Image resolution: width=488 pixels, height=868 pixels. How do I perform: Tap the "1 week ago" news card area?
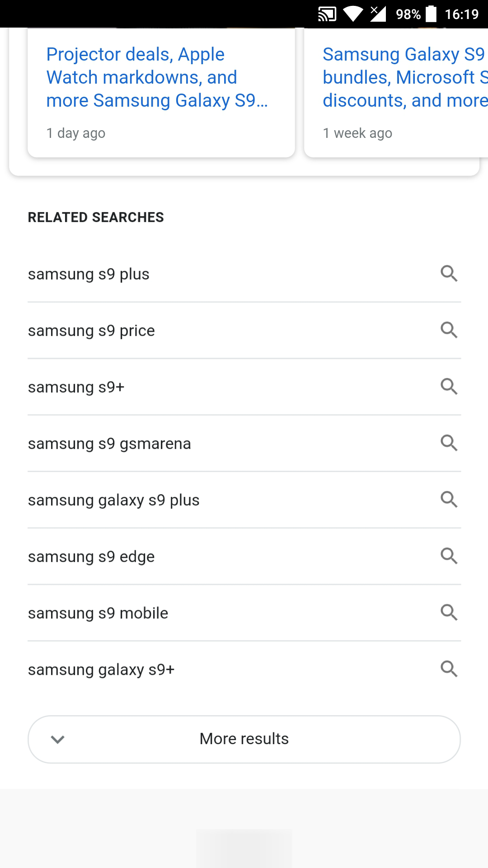pos(357,132)
